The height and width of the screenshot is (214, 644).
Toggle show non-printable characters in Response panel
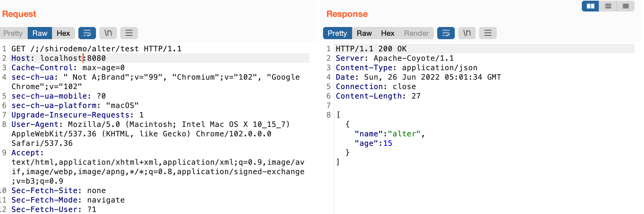click(x=467, y=33)
